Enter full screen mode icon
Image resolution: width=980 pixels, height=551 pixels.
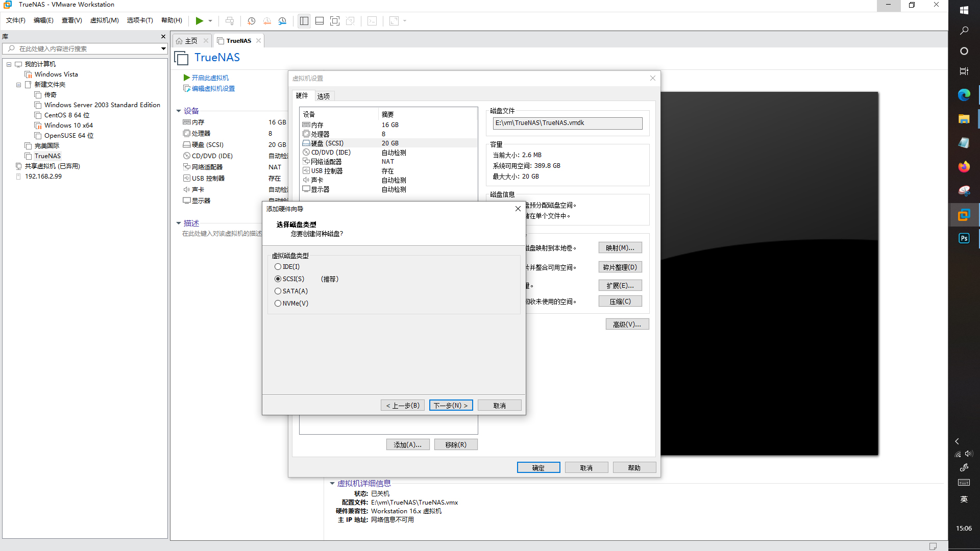click(335, 21)
